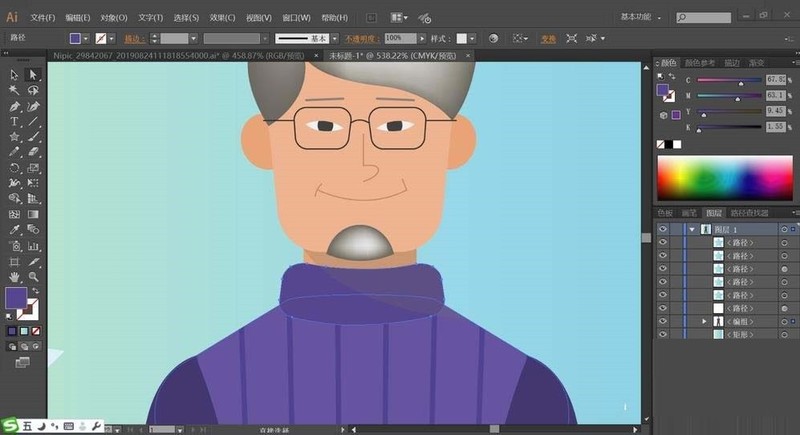Click target circle of 编组 row
800x435 pixels.
(x=784, y=321)
